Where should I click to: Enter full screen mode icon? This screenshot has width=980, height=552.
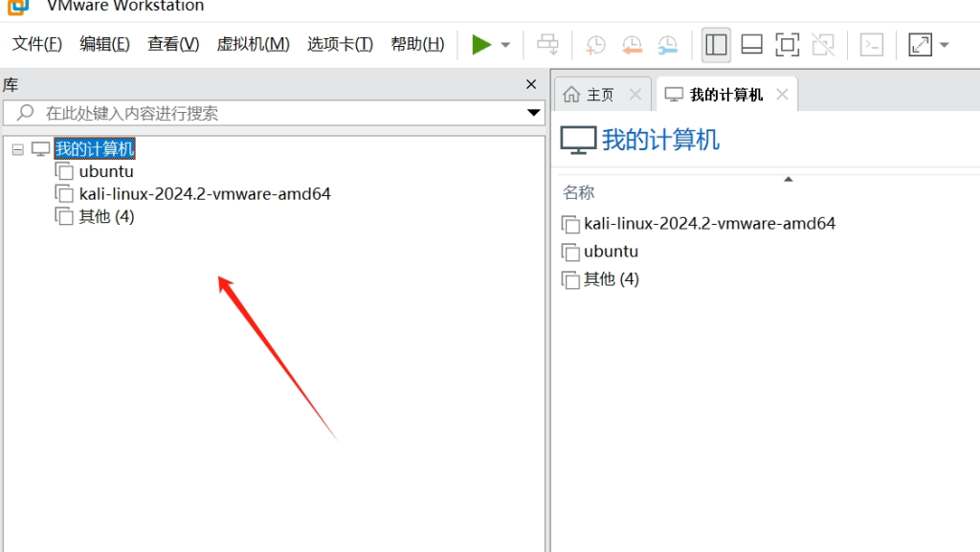pyautogui.click(x=787, y=44)
